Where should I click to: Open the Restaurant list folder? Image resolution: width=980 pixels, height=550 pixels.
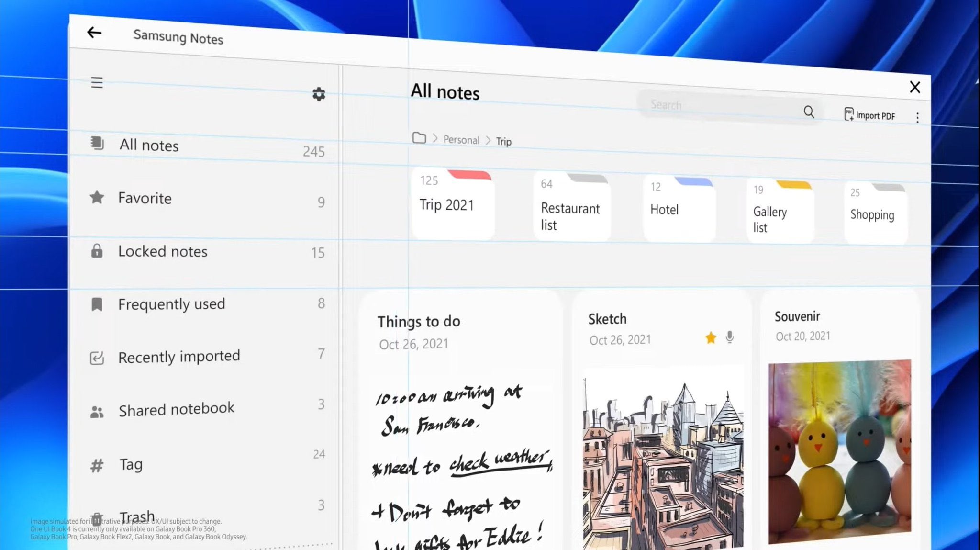pyautogui.click(x=572, y=207)
